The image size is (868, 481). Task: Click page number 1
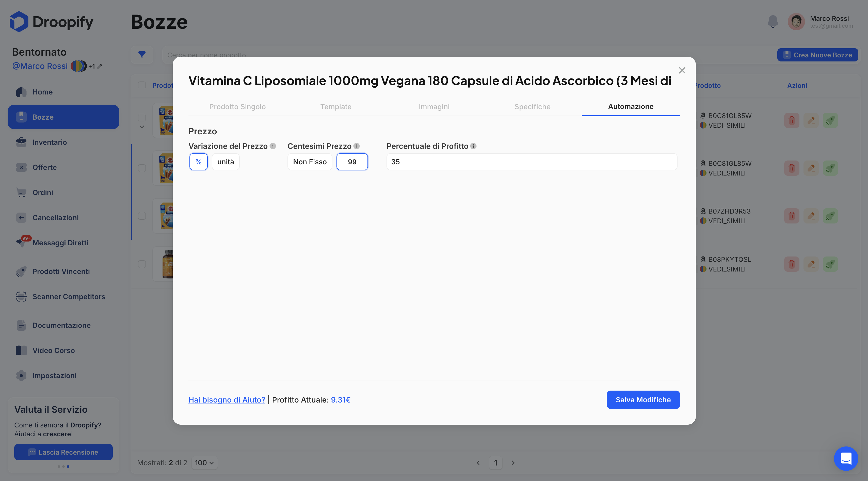point(496,463)
